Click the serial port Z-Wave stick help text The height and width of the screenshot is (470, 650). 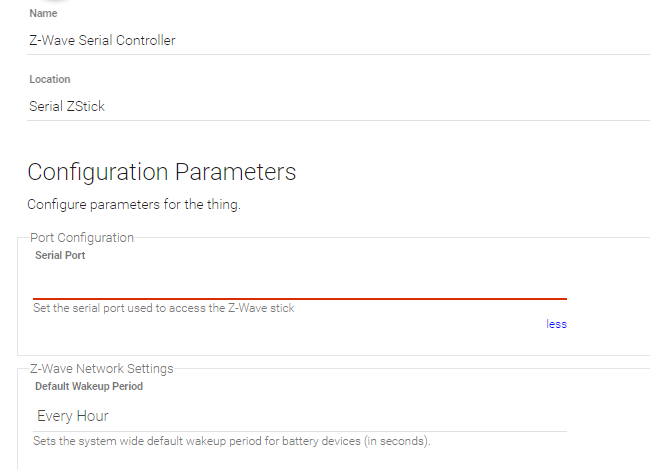pyautogui.click(x=164, y=308)
